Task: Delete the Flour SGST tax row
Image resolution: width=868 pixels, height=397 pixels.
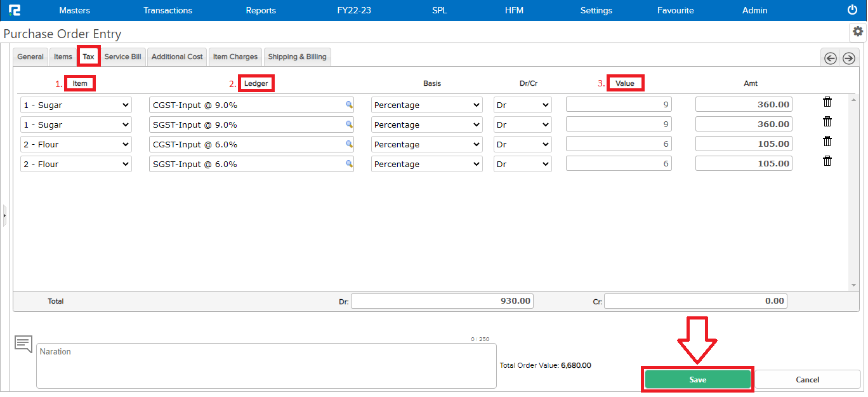Action: [827, 161]
